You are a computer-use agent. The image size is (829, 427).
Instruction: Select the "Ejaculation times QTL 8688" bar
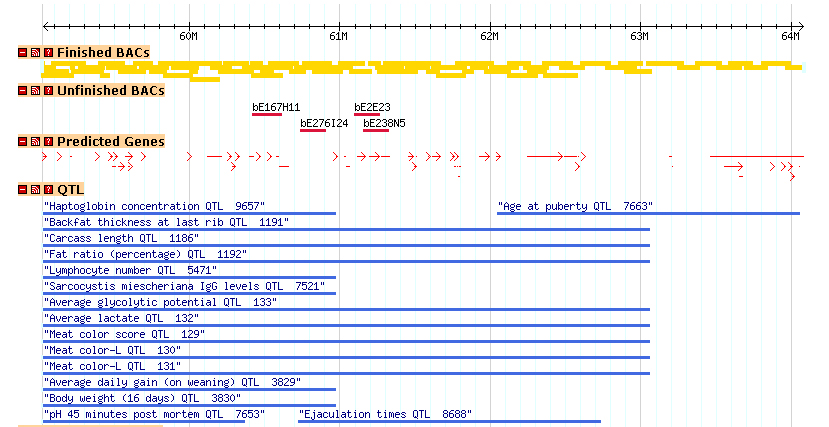point(385,414)
